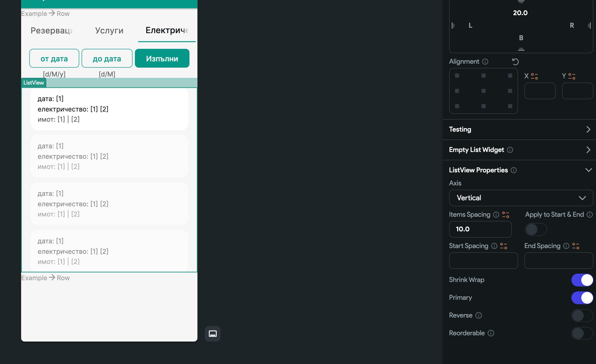Disable the Shrink Wrap toggle
596x364 pixels.
point(582,280)
